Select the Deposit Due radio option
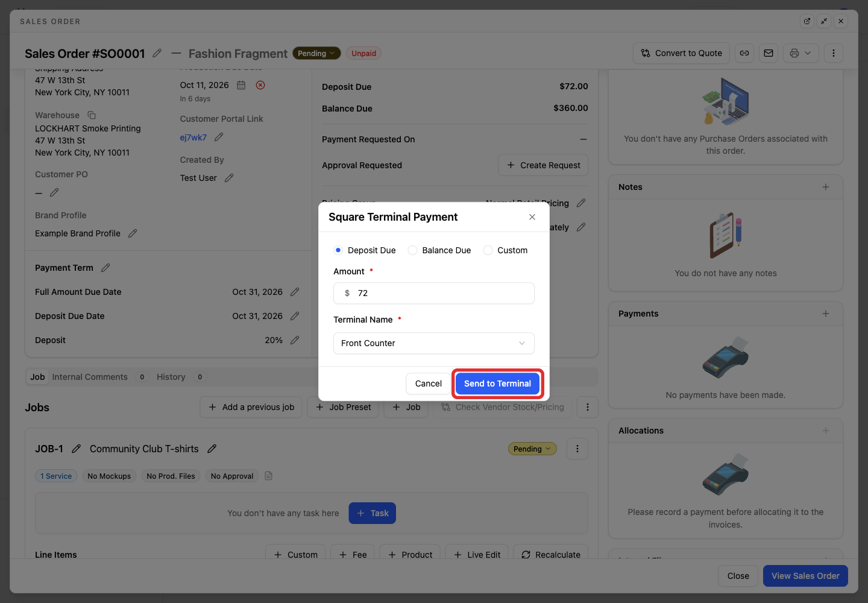Viewport: 868px width, 603px height. [338, 250]
